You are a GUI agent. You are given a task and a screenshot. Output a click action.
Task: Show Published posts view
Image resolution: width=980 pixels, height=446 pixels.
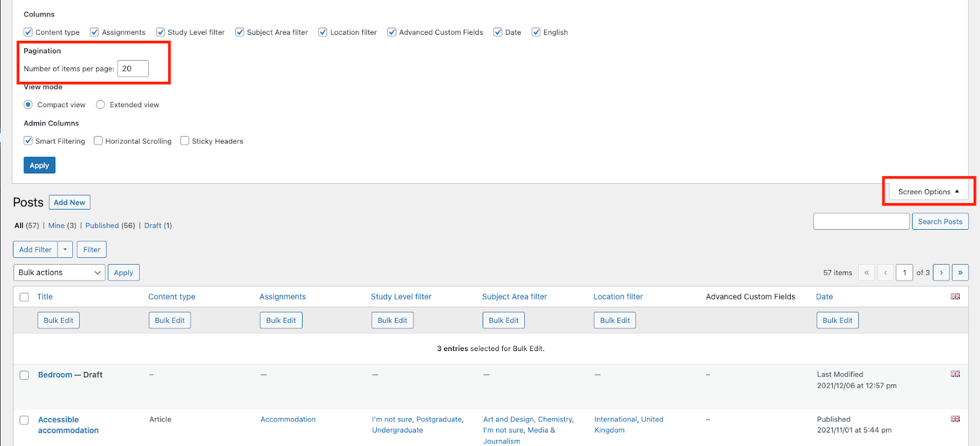click(x=102, y=225)
